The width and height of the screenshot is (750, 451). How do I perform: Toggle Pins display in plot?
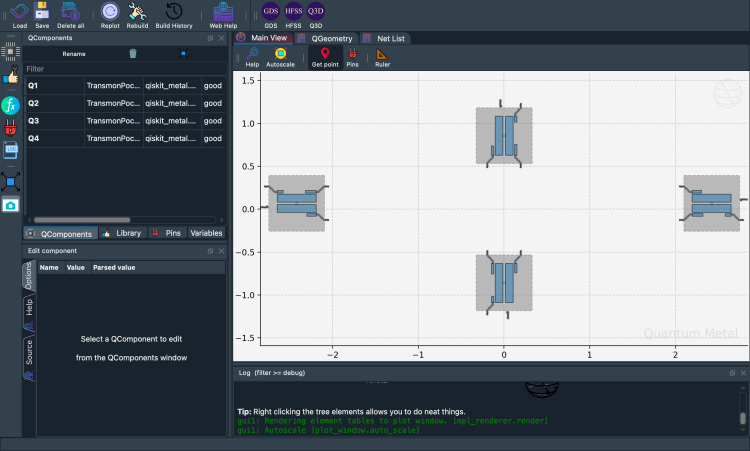pyautogui.click(x=353, y=57)
